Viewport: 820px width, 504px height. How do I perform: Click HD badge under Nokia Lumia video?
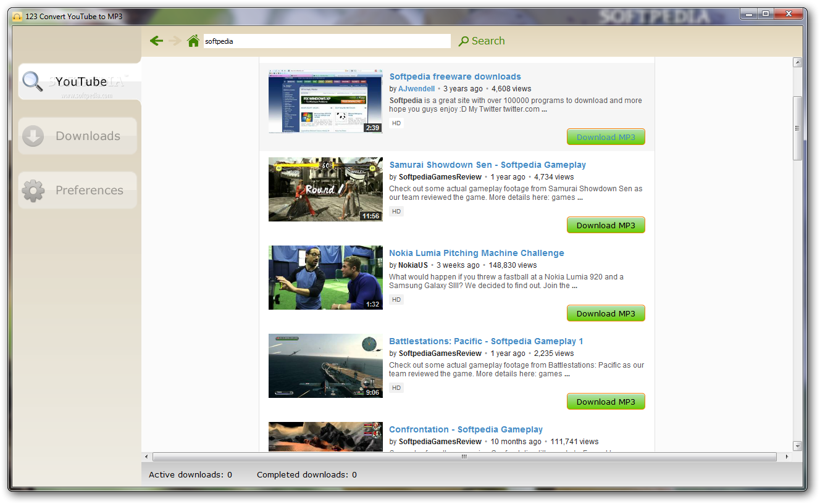396,300
